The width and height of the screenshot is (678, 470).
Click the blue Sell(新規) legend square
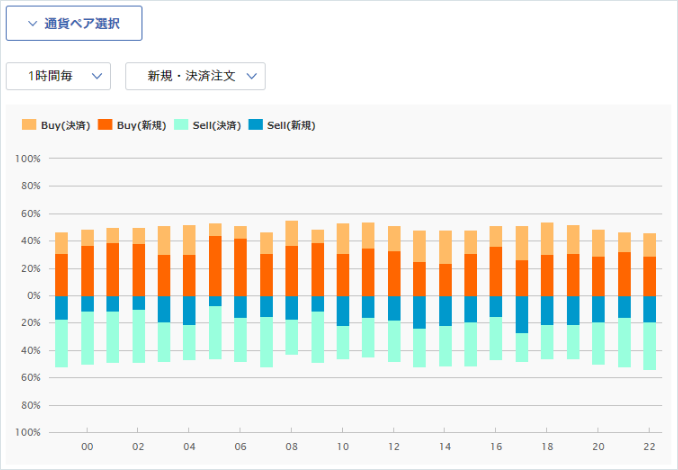pyautogui.click(x=256, y=126)
